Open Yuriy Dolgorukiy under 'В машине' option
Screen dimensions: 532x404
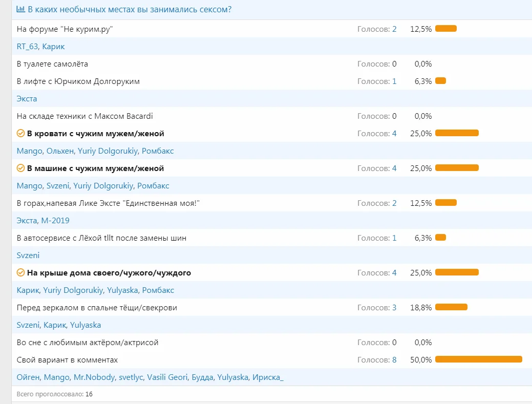click(103, 186)
